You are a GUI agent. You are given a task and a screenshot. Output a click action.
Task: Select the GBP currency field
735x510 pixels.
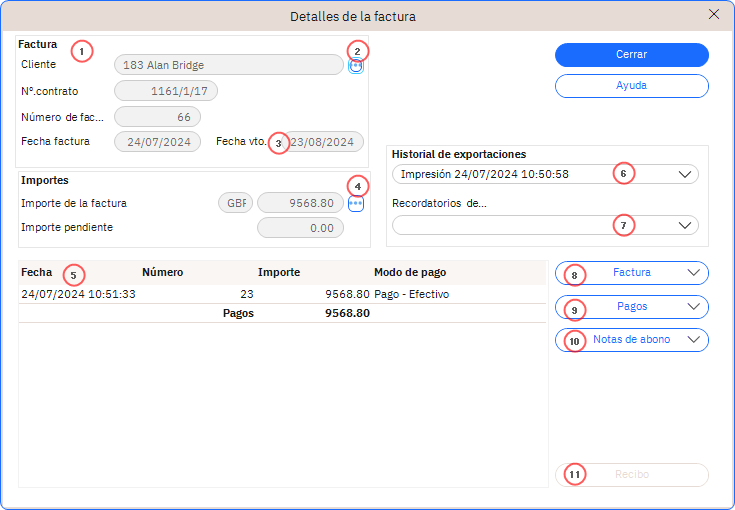click(x=235, y=204)
